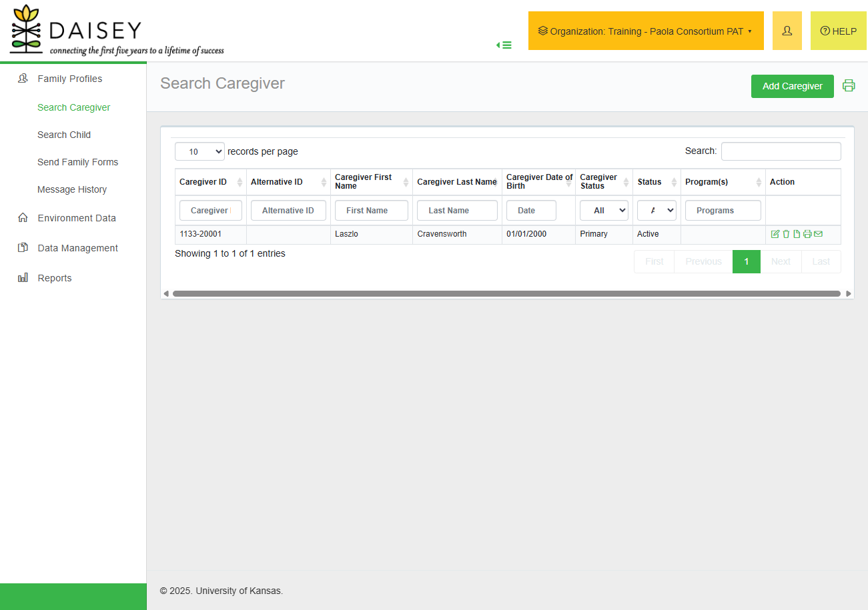
Task: Click the right arrow of the table scrollbar
Action: (x=849, y=293)
